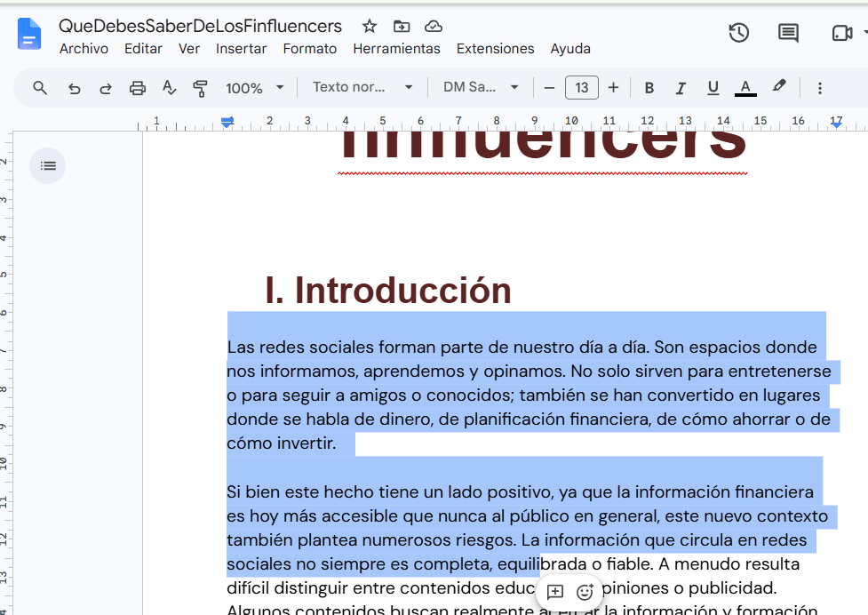Open the Ayuda menu
Image resolution: width=868 pixels, height=615 pixels.
570,49
